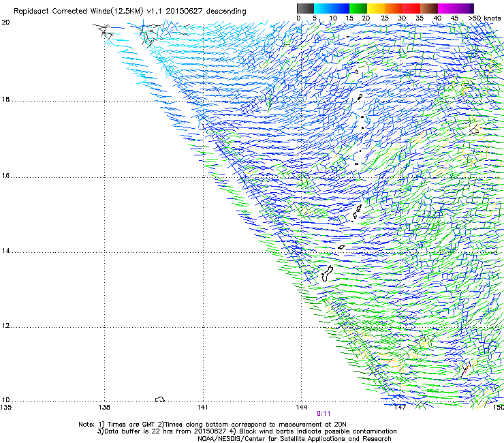Click the brown 35-40 knots legend swatch

click(429, 8)
